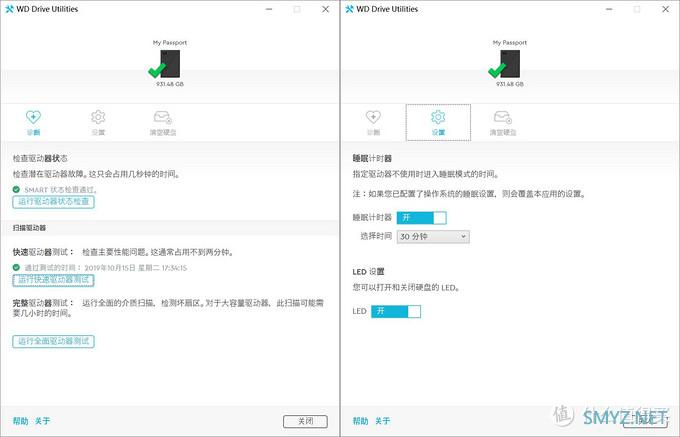Screen dimensions: 680x437
Task: Run the drive status check button
Action: point(53,202)
